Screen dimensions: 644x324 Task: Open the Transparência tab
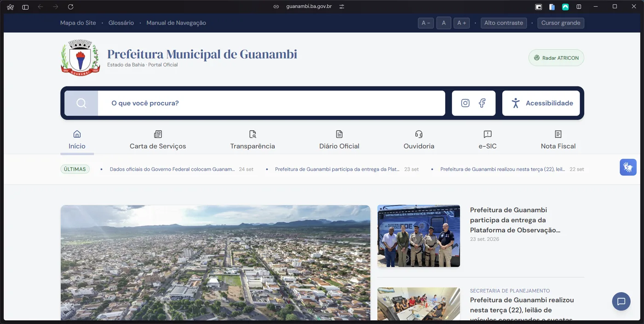(x=253, y=140)
